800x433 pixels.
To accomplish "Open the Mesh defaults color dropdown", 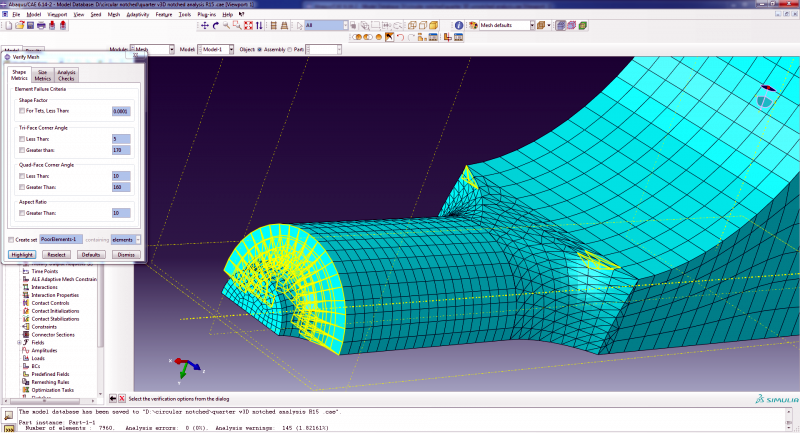I will click(x=532, y=26).
